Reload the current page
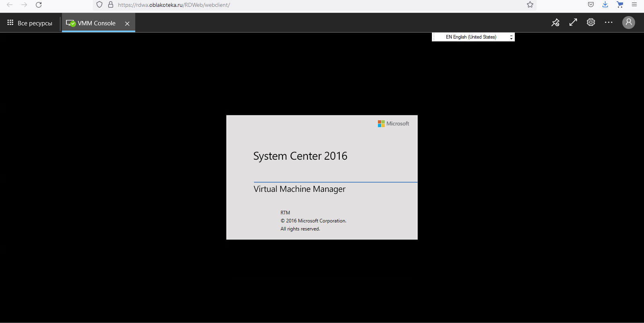644x323 pixels. pyautogui.click(x=39, y=5)
